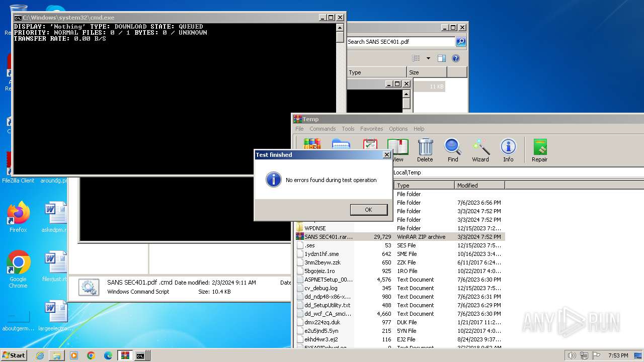Select the askedpm Word document on desktop
644x362 pixels.
[55, 217]
